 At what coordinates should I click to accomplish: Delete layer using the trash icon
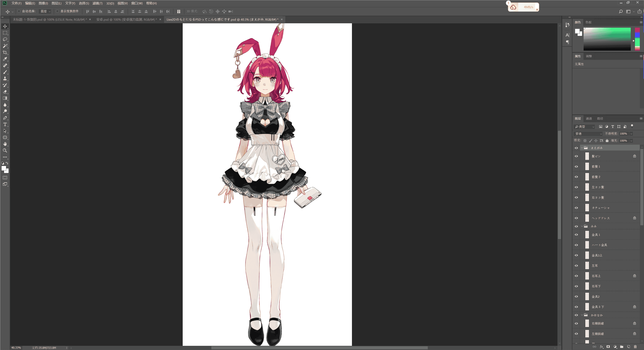635,346
